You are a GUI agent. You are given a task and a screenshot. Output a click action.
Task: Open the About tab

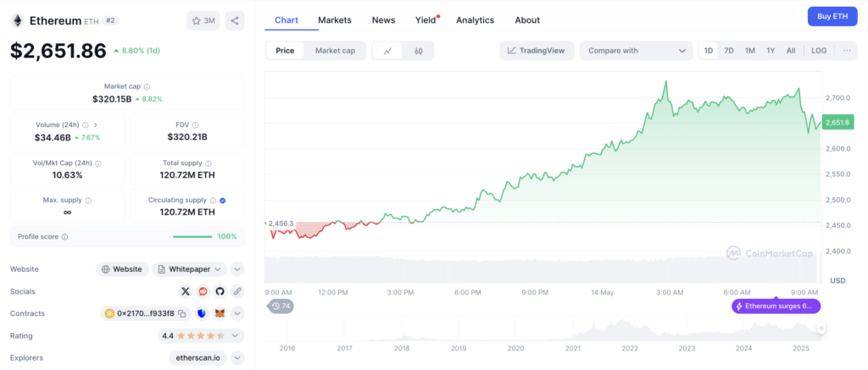pos(527,20)
